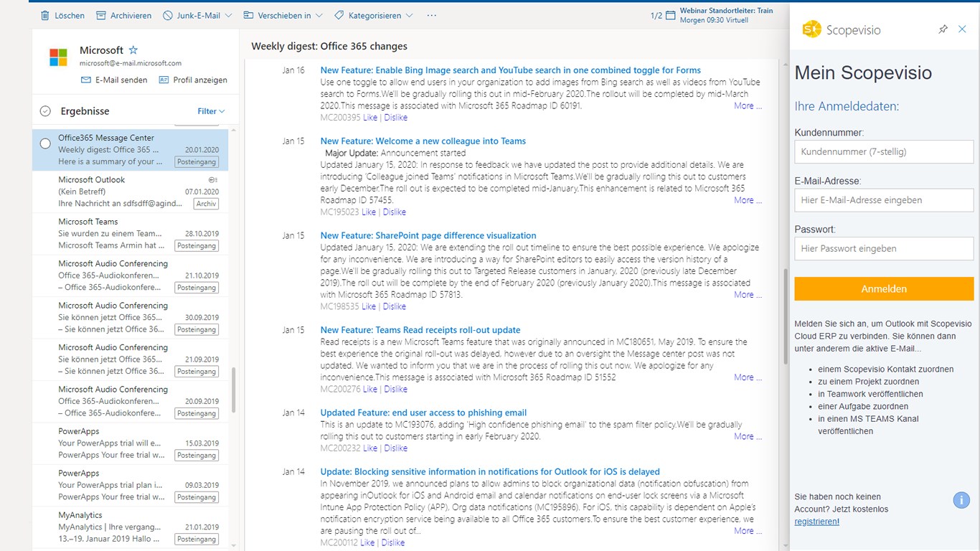Expand the Kategorisieren dropdown arrow
Screen dimensions: 980x551
click(409, 15)
